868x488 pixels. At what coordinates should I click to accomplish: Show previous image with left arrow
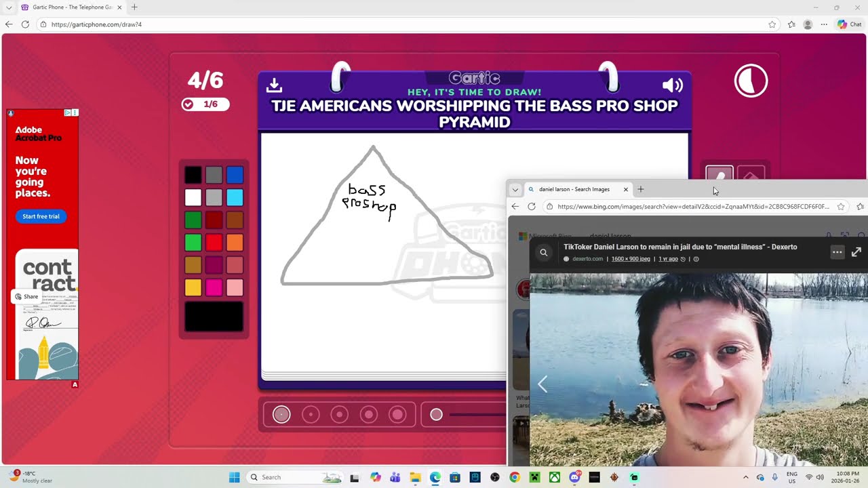coord(542,384)
